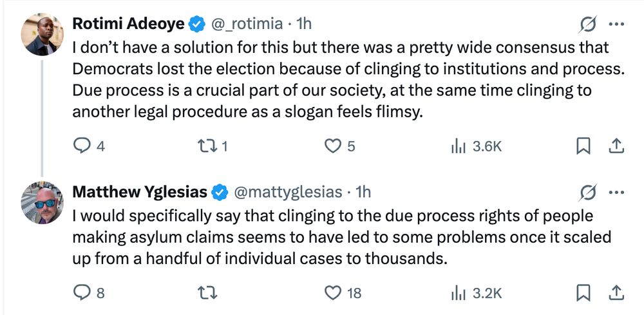Image resolution: width=644 pixels, height=315 pixels.
Task: Bookmark Matthew Yglesias's tweet
Action: [583, 293]
